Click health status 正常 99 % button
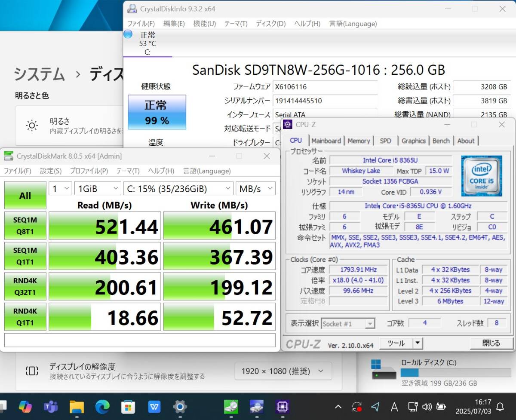516x420 pixels. tap(157, 112)
